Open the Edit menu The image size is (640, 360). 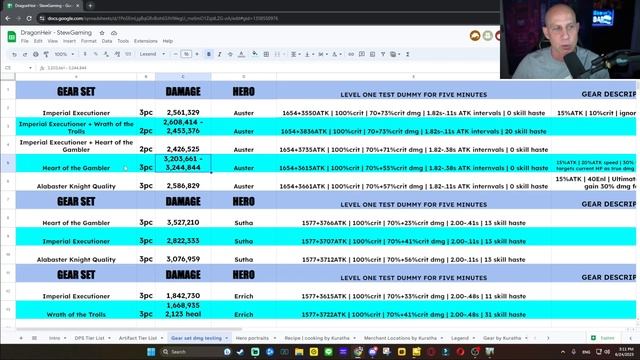(38, 41)
